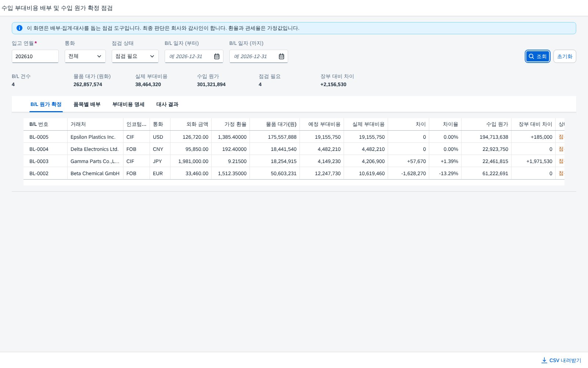
Task: Switch to the 품목별 배부 tab
Action: [87, 105]
